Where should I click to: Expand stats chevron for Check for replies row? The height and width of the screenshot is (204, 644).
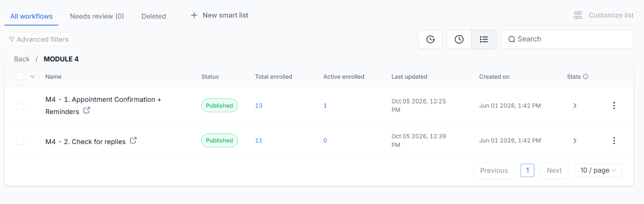point(575,141)
